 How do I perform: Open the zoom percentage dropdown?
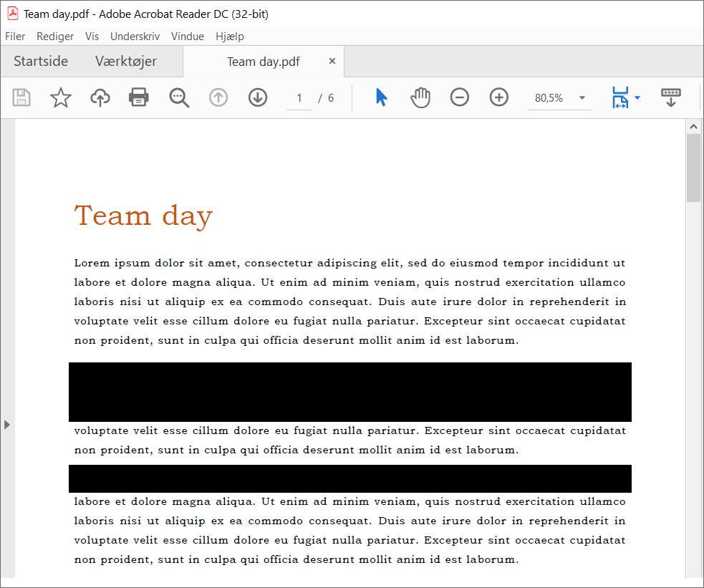tap(582, 98)
